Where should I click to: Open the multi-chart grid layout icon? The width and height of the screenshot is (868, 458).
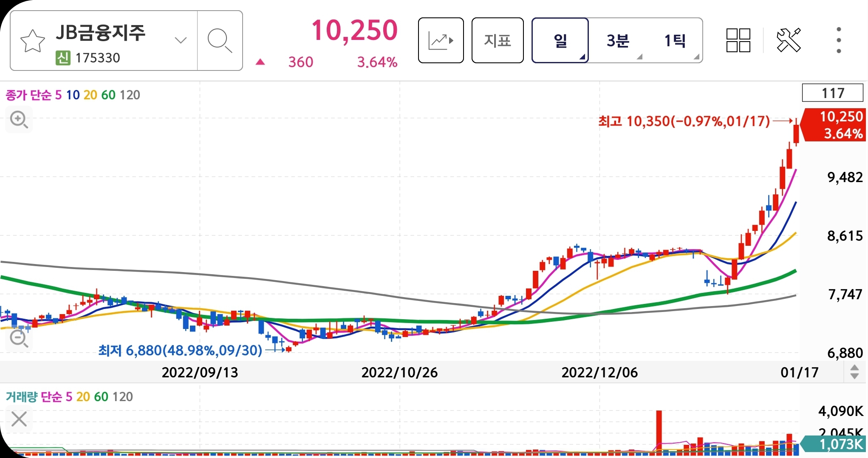point(738,40)
